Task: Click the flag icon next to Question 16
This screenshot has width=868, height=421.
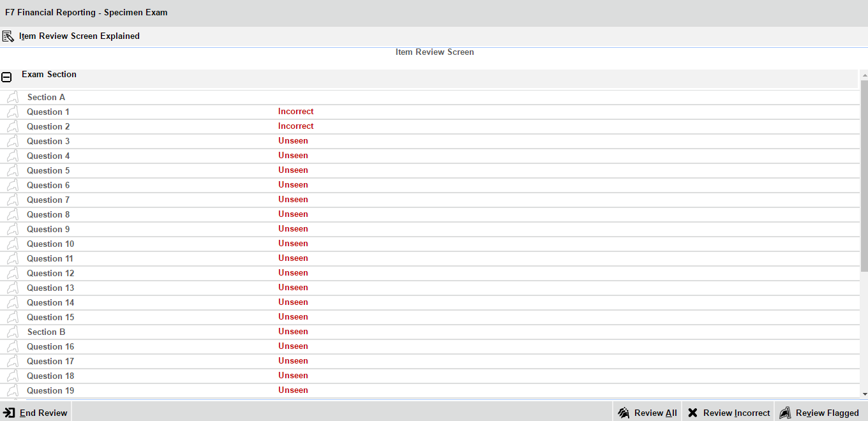Action: tap(13, 347)
